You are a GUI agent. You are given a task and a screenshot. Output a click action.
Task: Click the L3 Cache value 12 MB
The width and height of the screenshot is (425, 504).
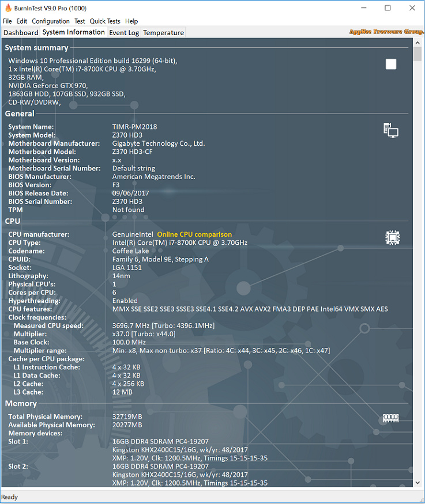(122, 392)
